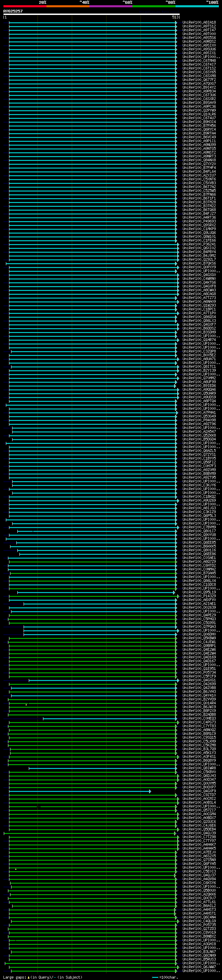Select hit UniRef100_Q90YU8
Viewport: 222px width, 980px height.
pyautogui.click(x=199, y=535)
